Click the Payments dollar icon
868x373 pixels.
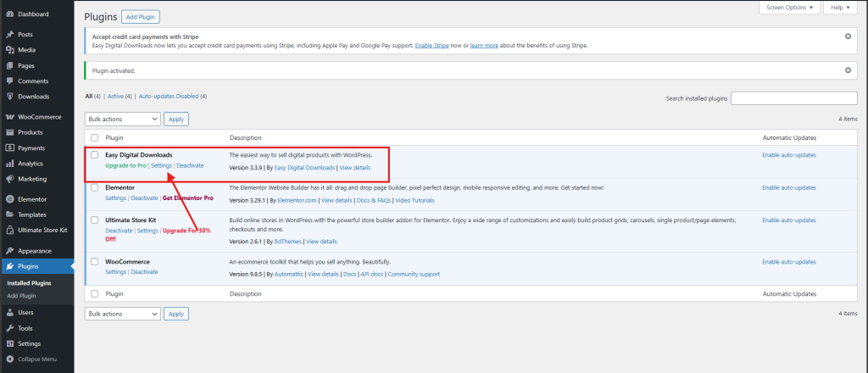pos(9,148)
